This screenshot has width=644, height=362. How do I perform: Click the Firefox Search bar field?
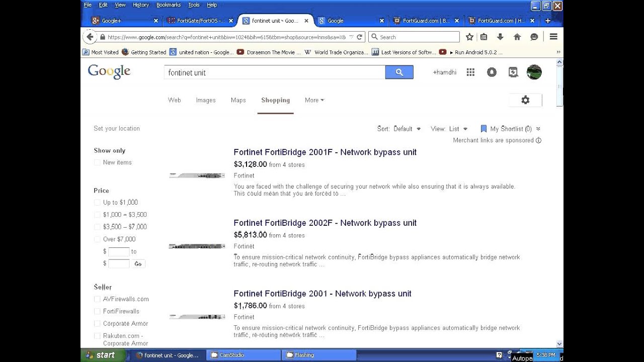(414, 37)
